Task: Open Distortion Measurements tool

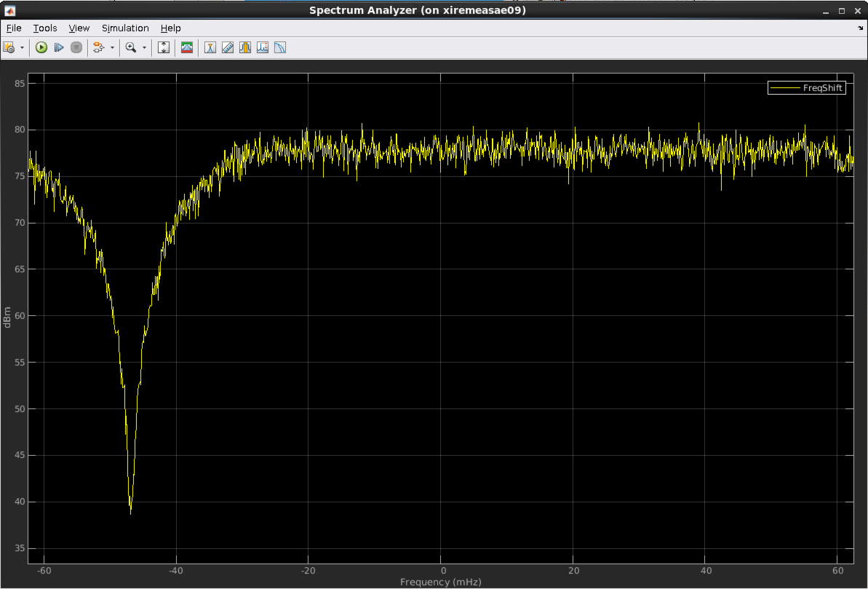Action: (x=263, y=47)
